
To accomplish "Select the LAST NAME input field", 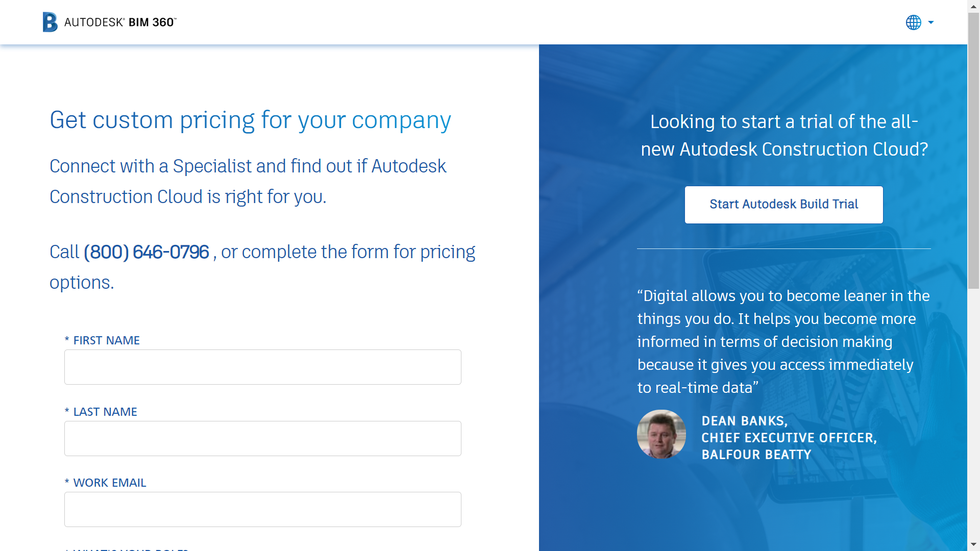I will pos(262,438).
